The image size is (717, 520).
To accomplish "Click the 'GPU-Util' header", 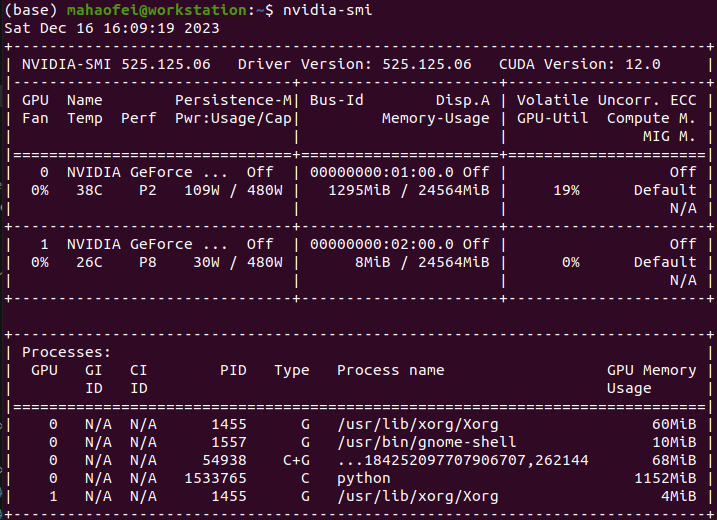I will [x=552, y=118].
